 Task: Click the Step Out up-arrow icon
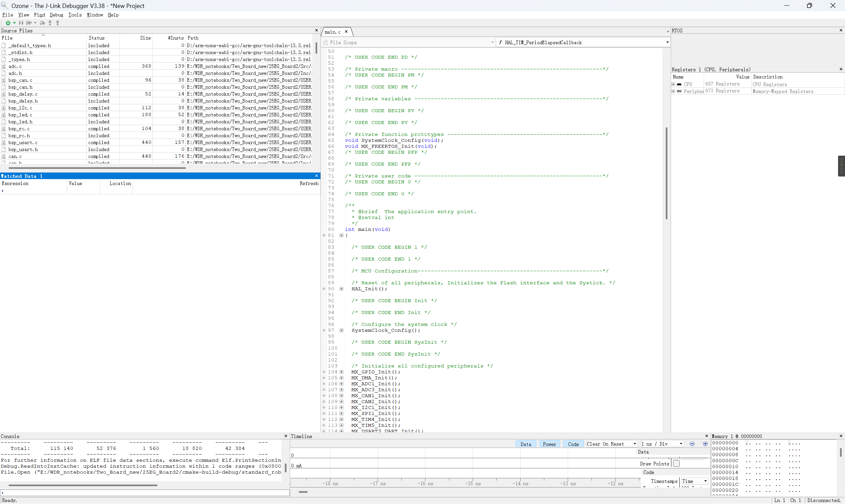tap(57, 23)
